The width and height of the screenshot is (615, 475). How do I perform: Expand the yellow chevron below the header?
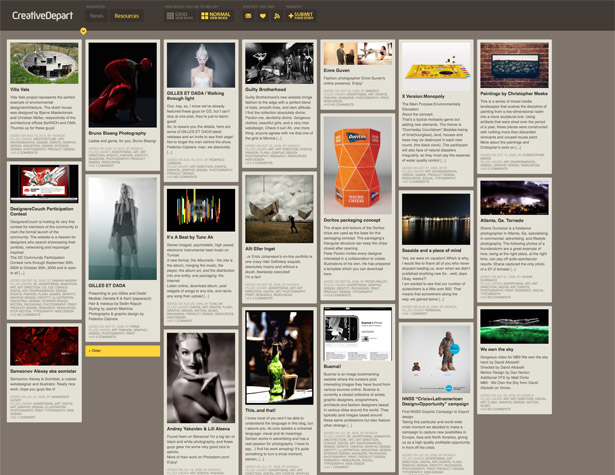83,31
